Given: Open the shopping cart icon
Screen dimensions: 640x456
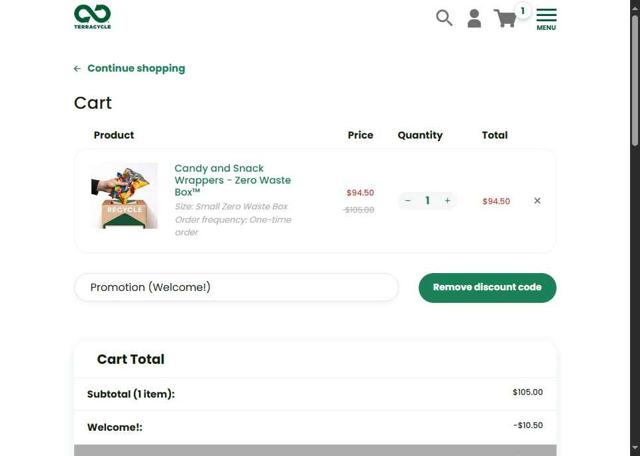Looking at the screenshot, I should pos(505,18).
